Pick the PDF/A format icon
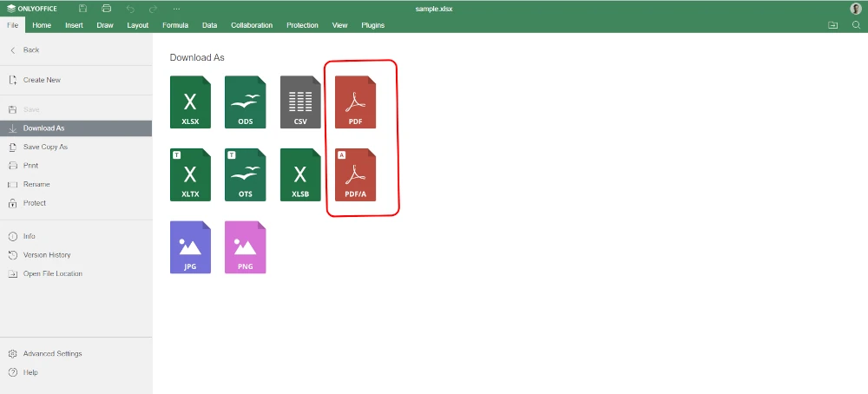The width and height of the screenshot is (868, 394). (x=355, y=174)
